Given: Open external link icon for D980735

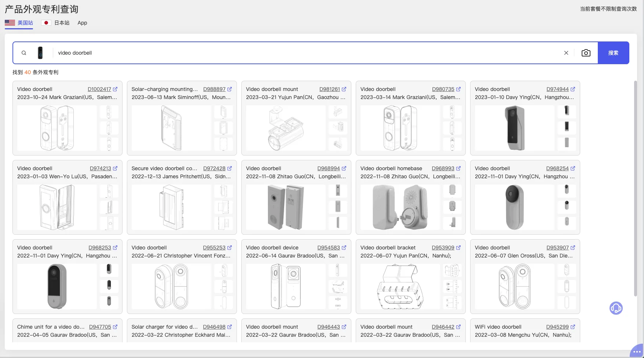Looking at the screenshot, I should point(458,89).
